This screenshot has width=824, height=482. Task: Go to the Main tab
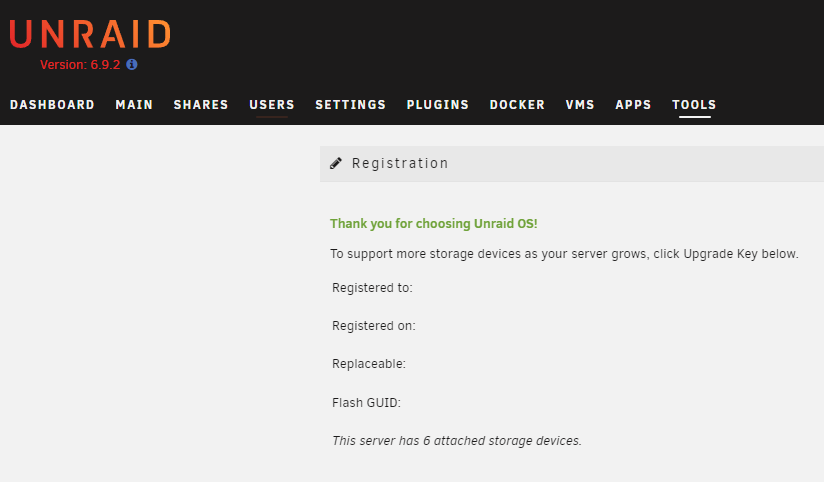134,105
